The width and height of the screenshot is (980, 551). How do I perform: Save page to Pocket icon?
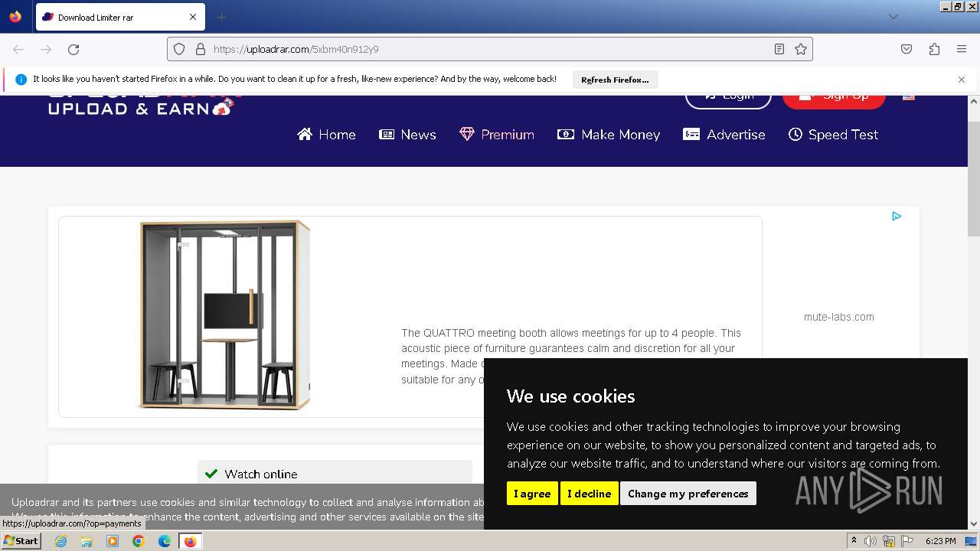point(906,49)
